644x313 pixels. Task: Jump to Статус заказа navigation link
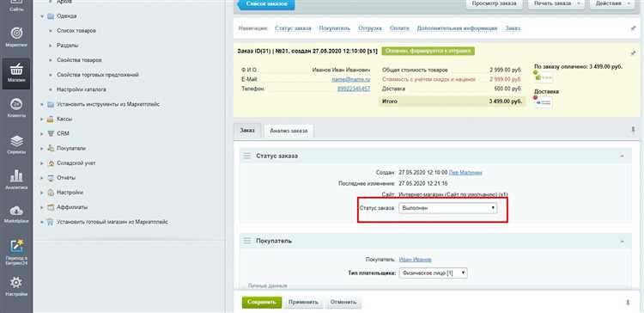pyautogui.click(x=293, y=28)
